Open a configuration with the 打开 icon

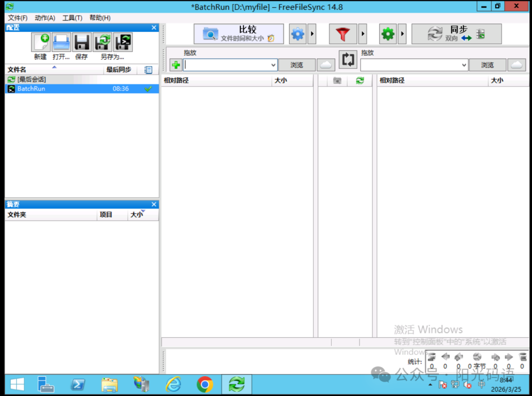(x=62, y=42)
